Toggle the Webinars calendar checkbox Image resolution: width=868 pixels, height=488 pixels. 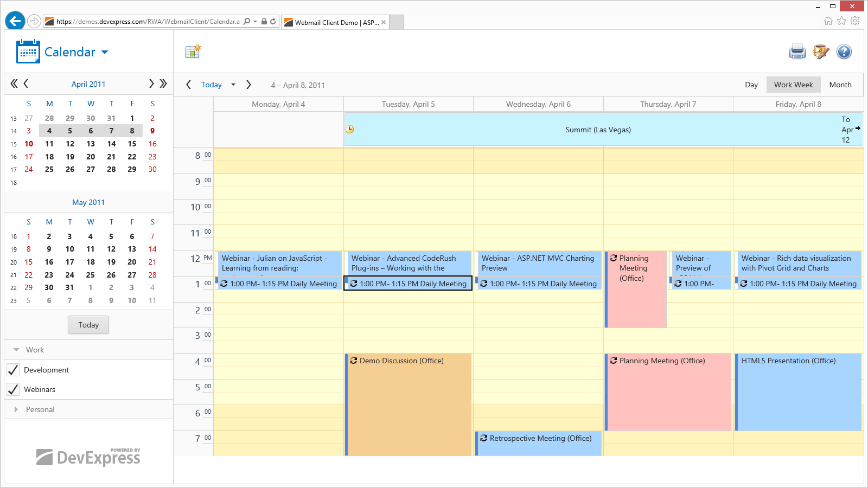point(13,389)
